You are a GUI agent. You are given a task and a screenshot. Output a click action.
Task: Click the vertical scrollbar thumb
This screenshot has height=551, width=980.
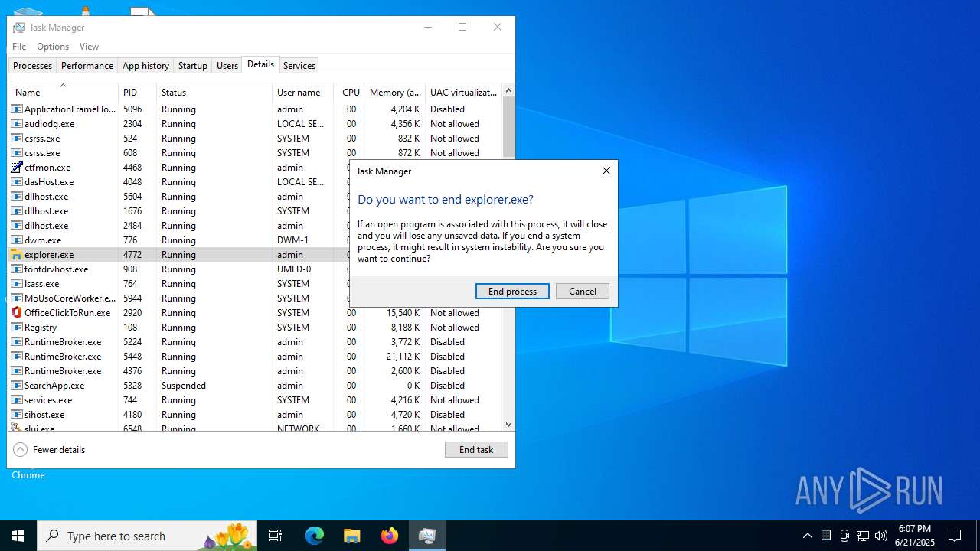coord(508,128)
